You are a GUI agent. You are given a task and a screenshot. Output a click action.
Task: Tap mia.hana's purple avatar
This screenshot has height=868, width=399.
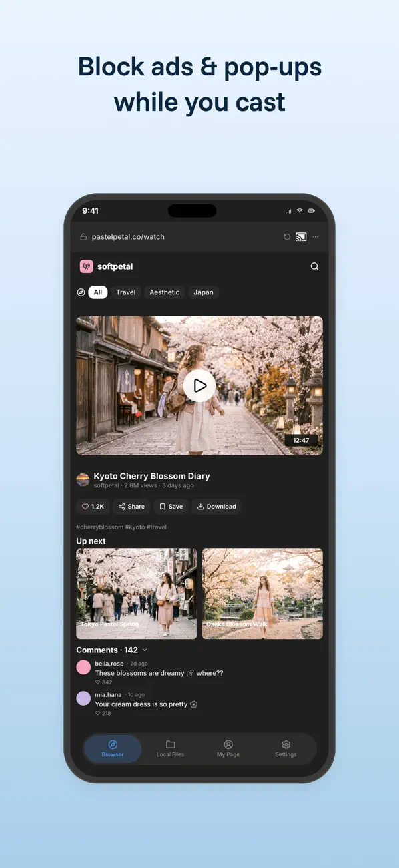click(83, 698)
